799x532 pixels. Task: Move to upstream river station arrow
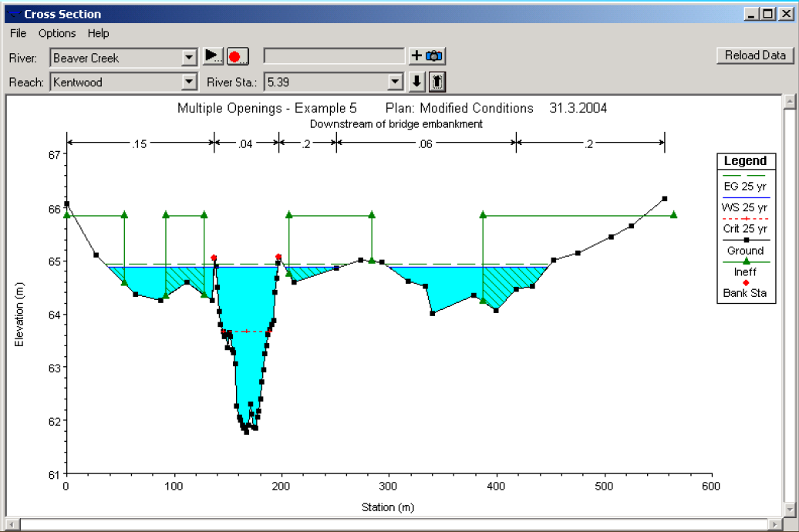point(437,82)
